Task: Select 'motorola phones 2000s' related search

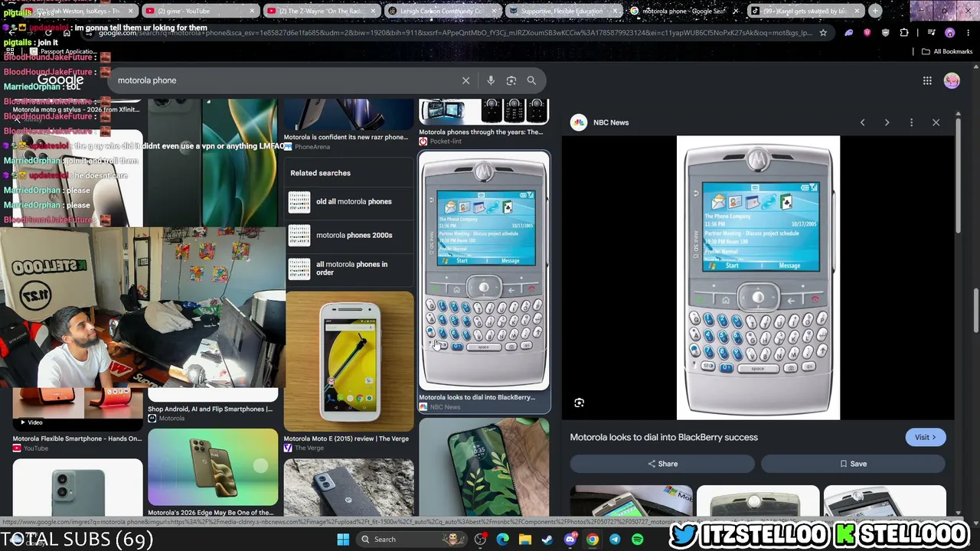Action: [349, 235]
